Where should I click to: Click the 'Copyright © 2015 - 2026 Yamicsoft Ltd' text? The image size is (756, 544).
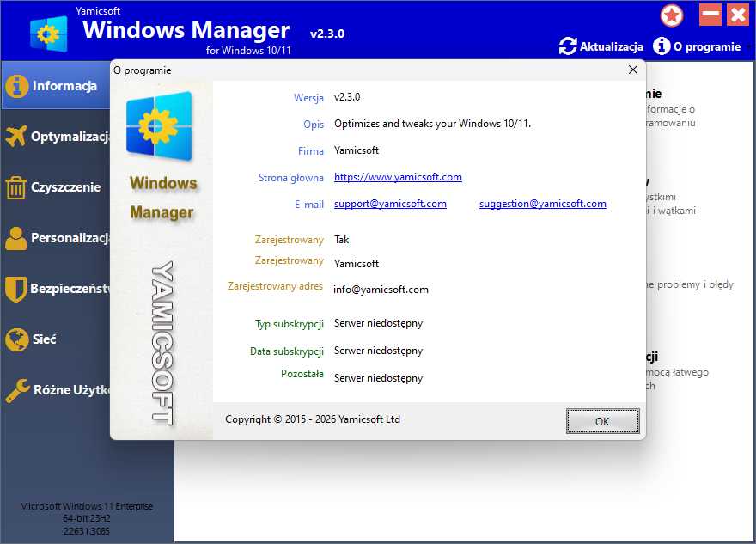313,419
